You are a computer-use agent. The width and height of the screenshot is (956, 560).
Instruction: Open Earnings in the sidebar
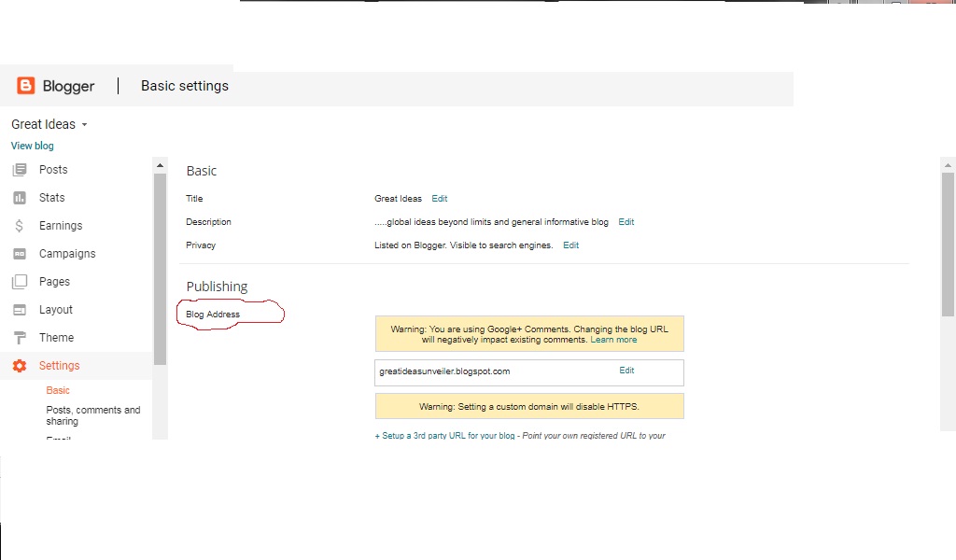point(61,226)
